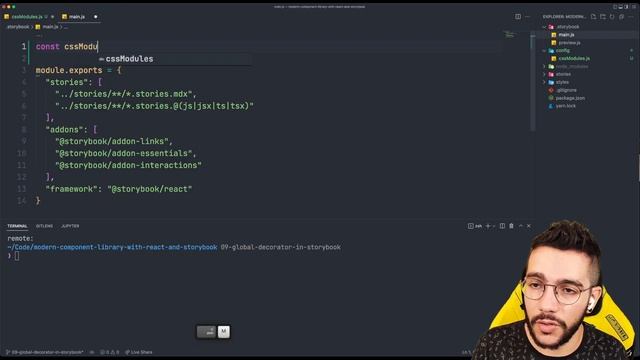Select the TERMINAL panel tab
This screenshot has height=360, width=640.
(x=17, y=226)
